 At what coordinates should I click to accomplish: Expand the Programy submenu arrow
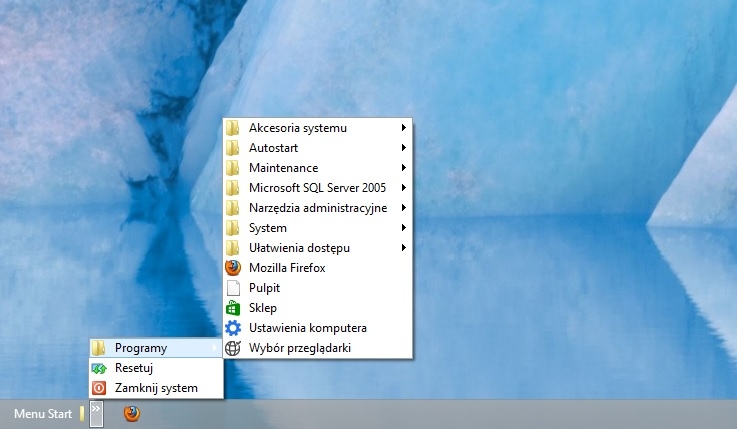pos(214,348)
